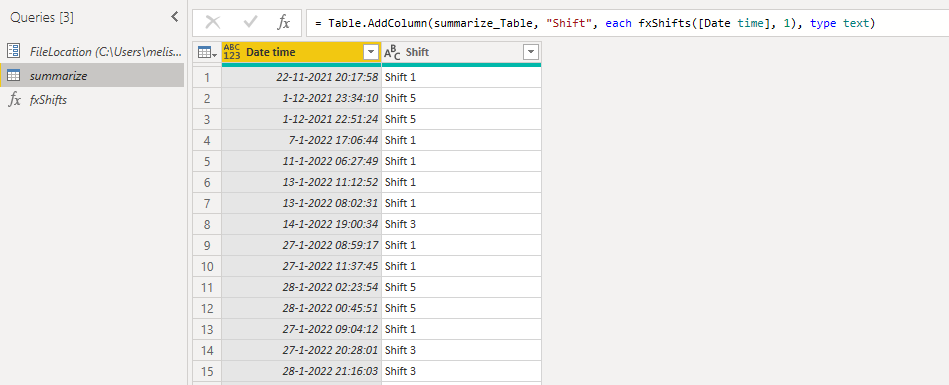Open the Shift column filter dropdown
Image resolution: width=949 pixels, height=385 pixels.
pos(530,53)
